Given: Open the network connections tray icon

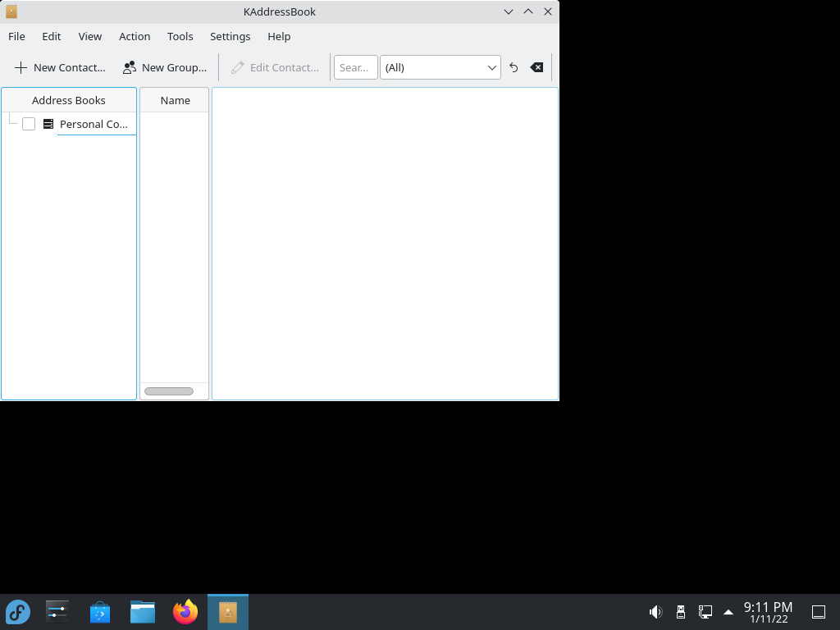Looking at the screenshot, I should point(705,612).
